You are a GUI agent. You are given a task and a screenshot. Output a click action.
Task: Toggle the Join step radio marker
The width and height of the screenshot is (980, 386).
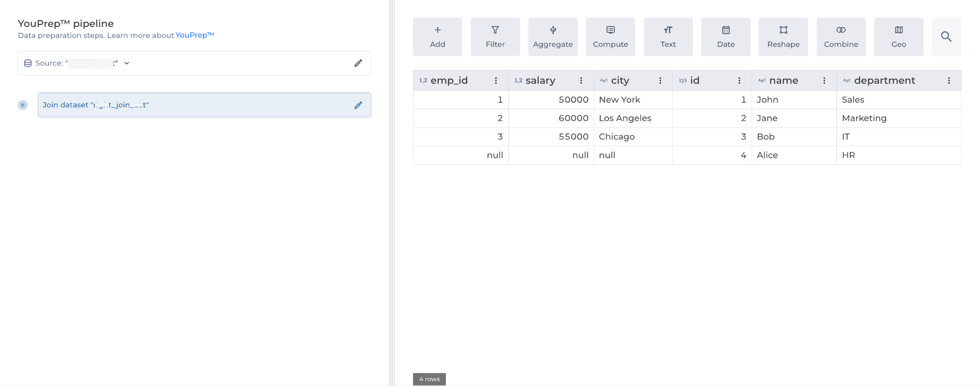23,105
